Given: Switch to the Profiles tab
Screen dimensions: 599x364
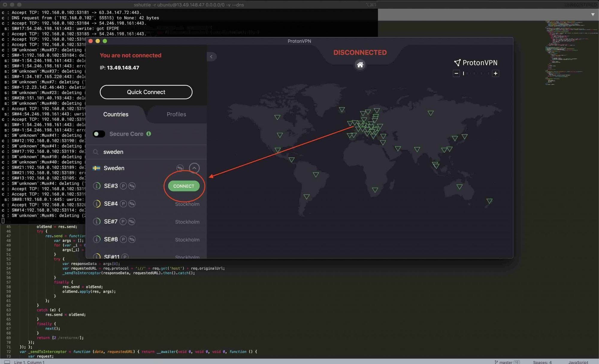Looking at the screenshot, I should point(176,114).
